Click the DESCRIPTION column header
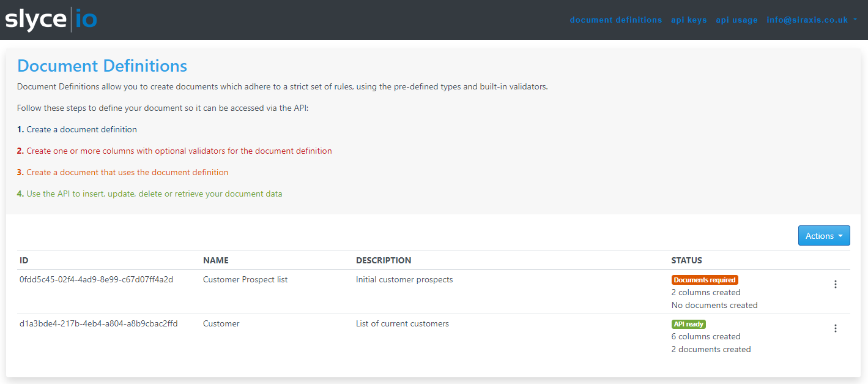 384,260
